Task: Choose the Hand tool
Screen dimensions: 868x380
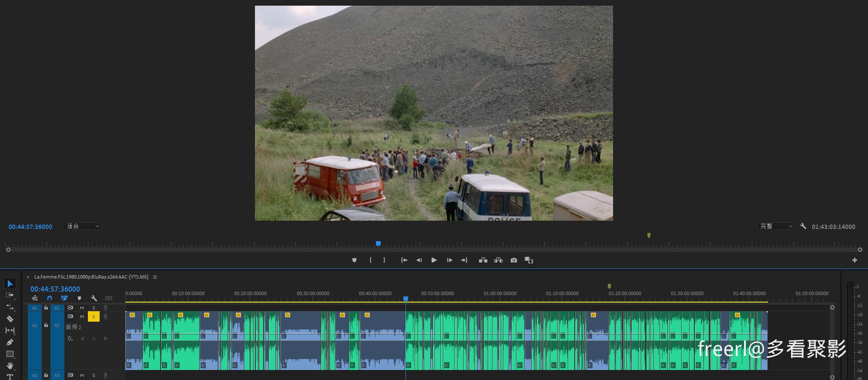Action: tap(10, 366)
